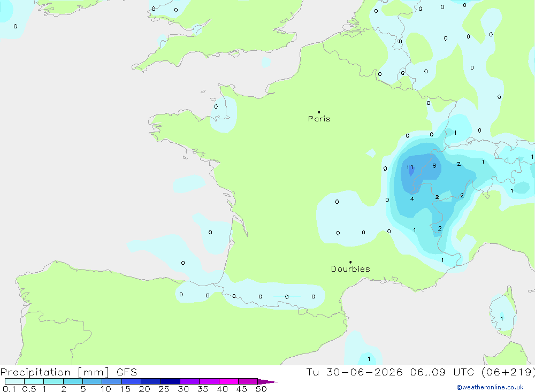Click the 1 mm value south of Spain coast
This screenshot has height=392, width=535.
pyautogui.click(x=369, y=358)
